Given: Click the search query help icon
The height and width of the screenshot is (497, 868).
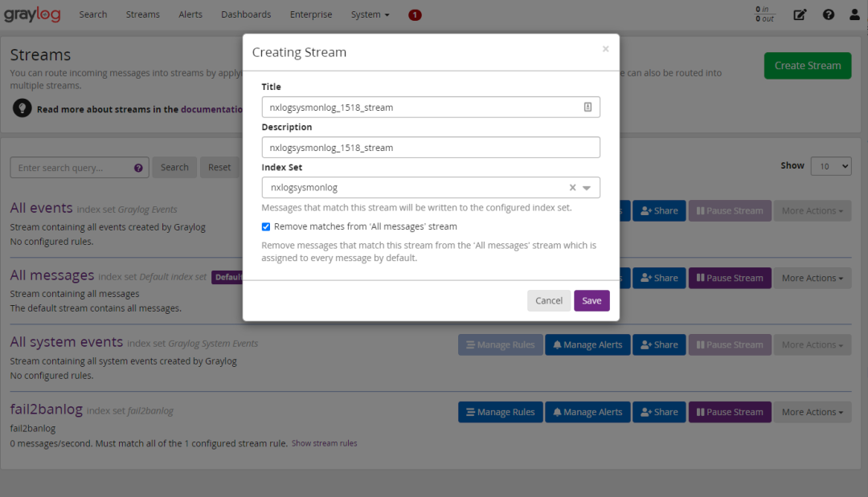Looking at the screenshot, I should (138, 168).
